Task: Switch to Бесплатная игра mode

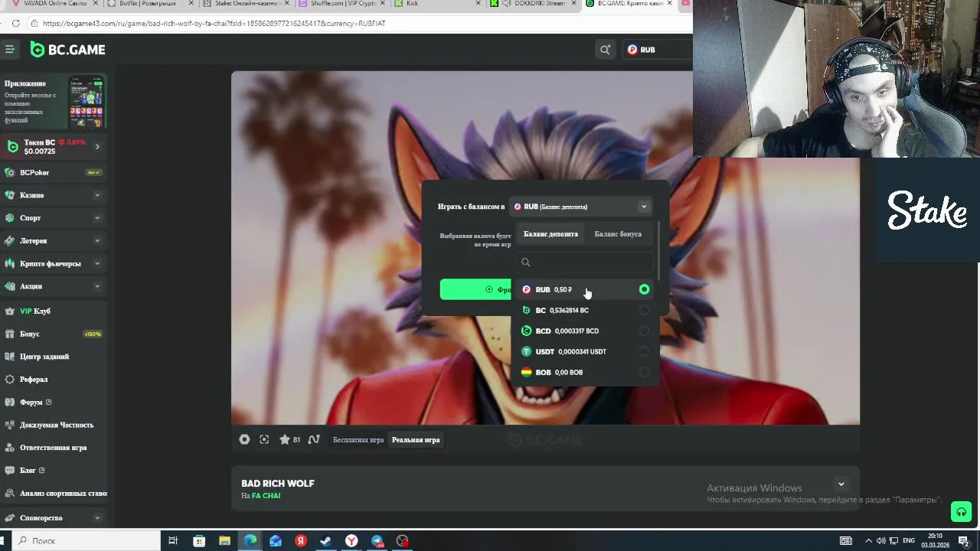Action: click(x=358, y=440)
